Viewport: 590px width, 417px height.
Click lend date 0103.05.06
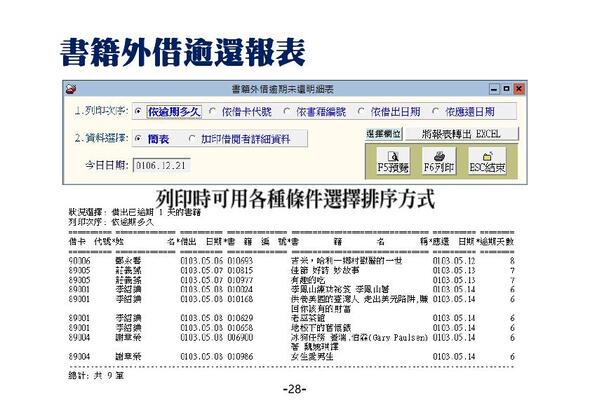pyautogui.click(x=202, y=261)
